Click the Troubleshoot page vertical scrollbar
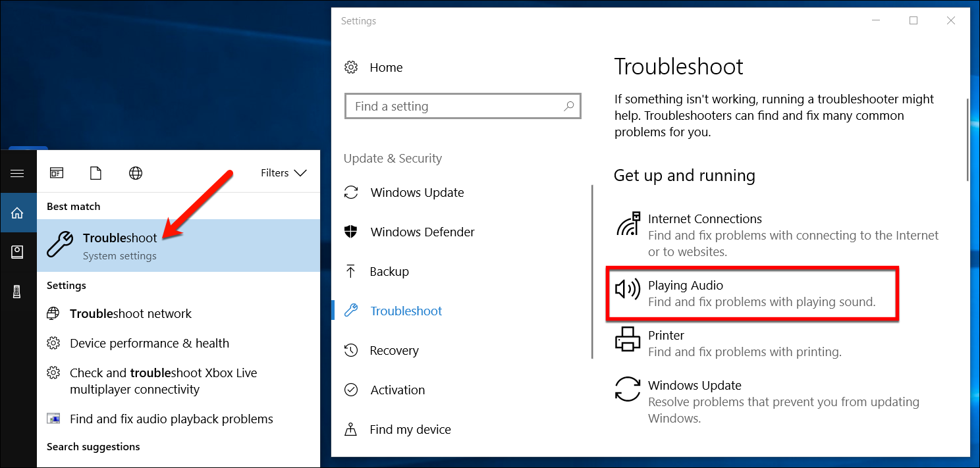980x468 pixels. tap(967, 138)
